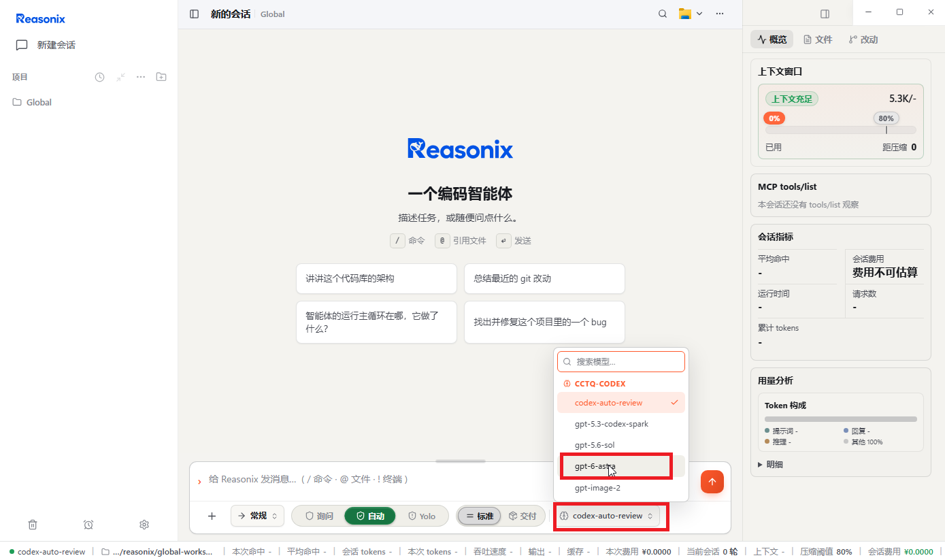Open the codex-auto-review model selector

(608, 516)
